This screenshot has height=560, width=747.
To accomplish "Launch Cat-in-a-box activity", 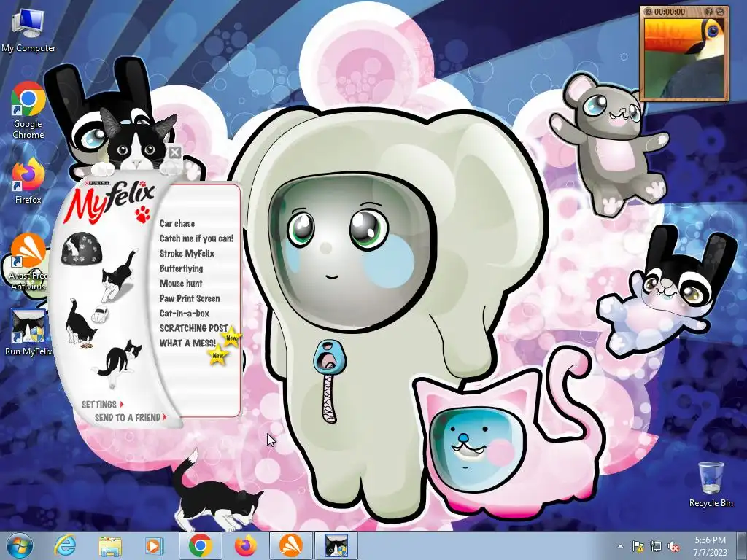I will pyautogui.click(x=184, y=314).
